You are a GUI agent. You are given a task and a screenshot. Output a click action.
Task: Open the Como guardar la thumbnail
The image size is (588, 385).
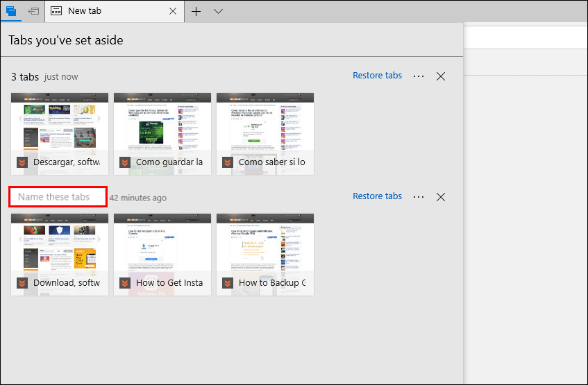[x=162, y=134]
